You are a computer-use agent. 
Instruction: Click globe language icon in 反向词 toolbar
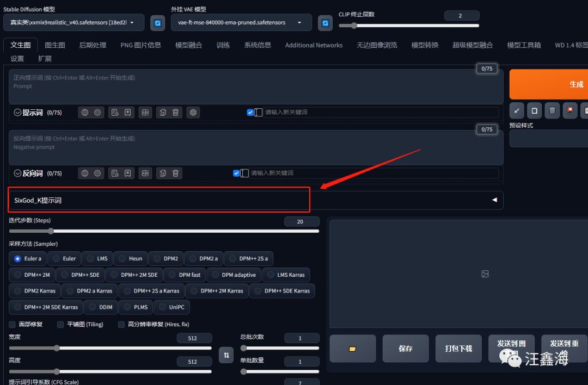pos(85,173)
